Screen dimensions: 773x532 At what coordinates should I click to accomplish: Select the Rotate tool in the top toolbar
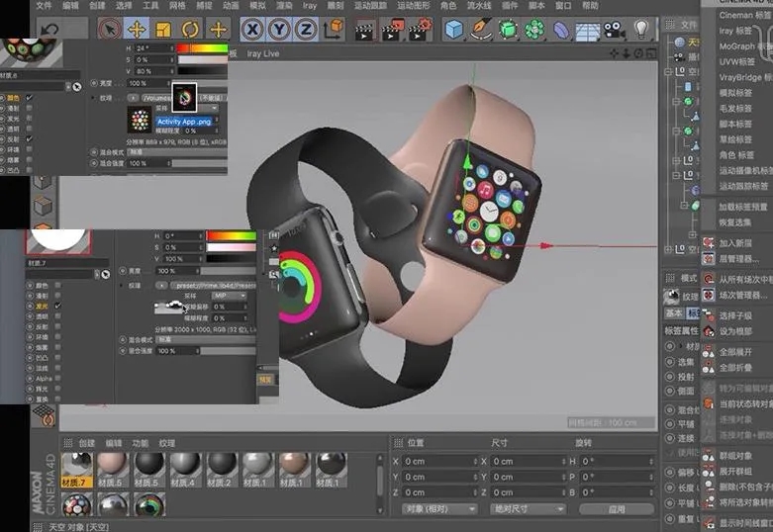tap(190, 30)
